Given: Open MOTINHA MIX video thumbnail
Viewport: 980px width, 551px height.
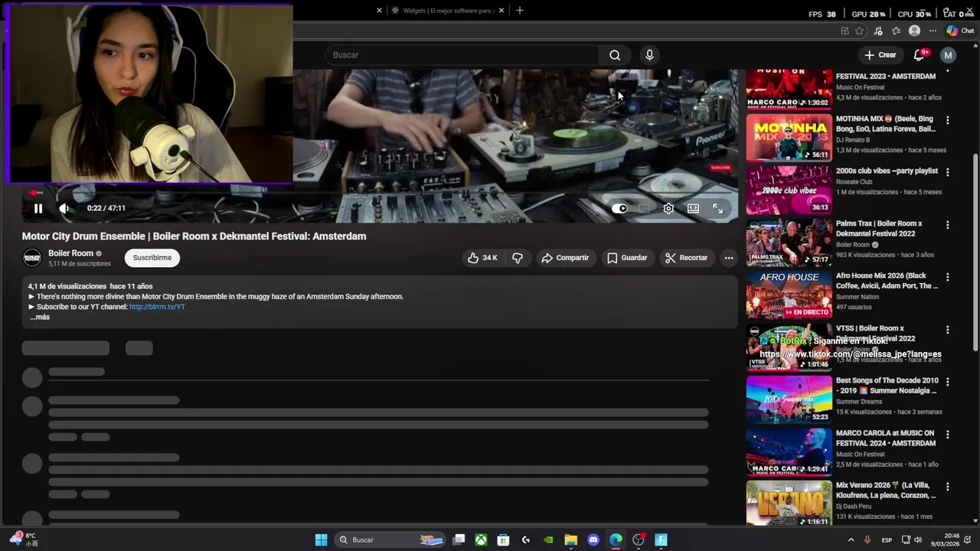Looking at the screenshot, I should [x=789, y=138].
